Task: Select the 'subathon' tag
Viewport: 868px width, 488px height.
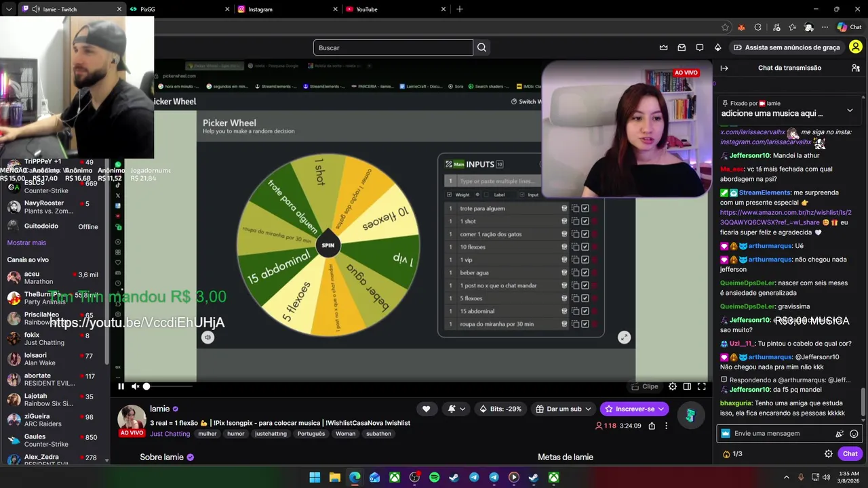Action: pyautogui.click(x=378, y=434)
